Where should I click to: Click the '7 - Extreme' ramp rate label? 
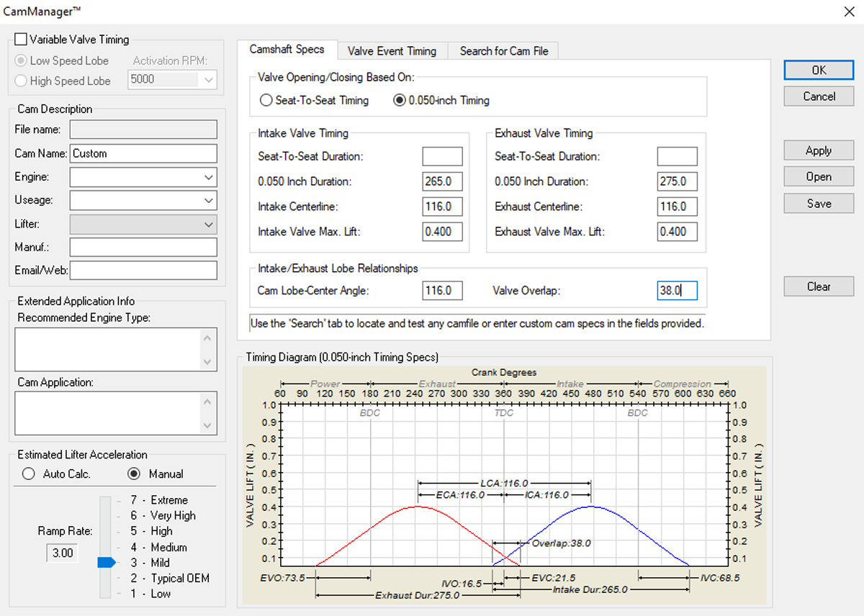click(x=159, y=500)
